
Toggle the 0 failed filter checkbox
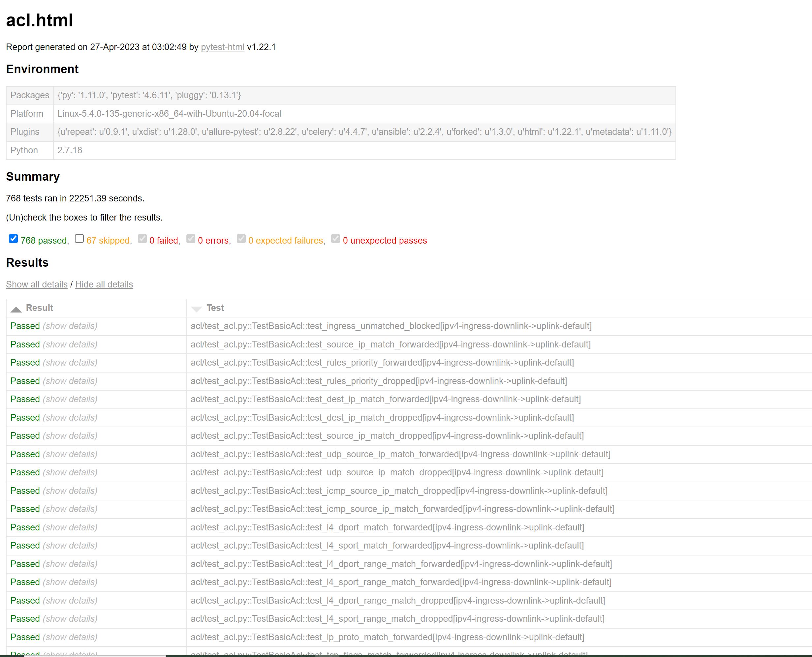pos(142,238)
